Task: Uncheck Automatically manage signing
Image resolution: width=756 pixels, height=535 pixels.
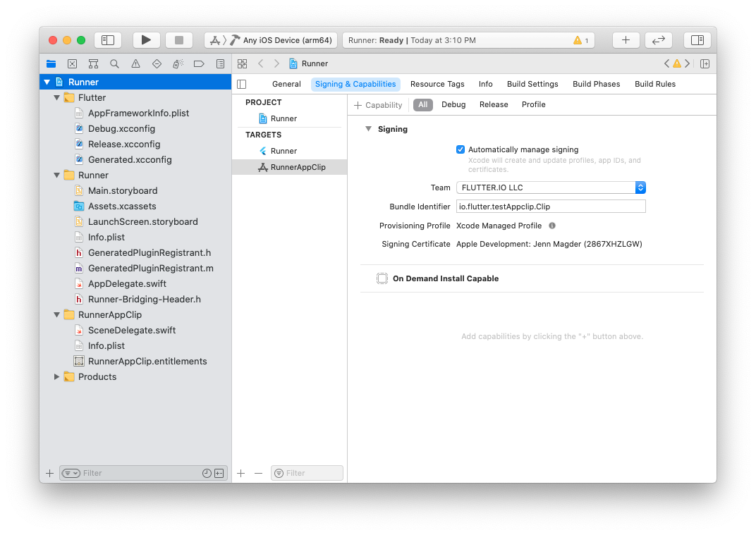Action: point(461,149)
